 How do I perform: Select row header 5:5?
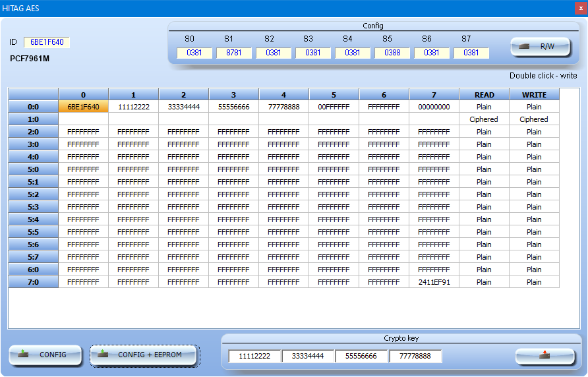(x=34, y=232)
